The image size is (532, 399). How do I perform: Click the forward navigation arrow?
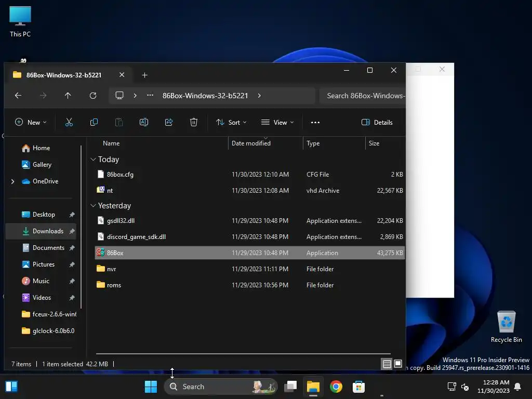[x=43, y=96]
